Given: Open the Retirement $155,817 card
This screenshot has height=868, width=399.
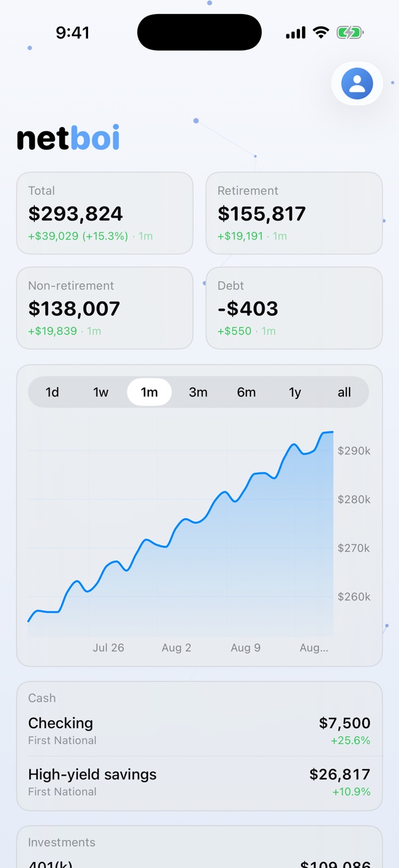Looking at the screenshot, I should tap(294, 213).
